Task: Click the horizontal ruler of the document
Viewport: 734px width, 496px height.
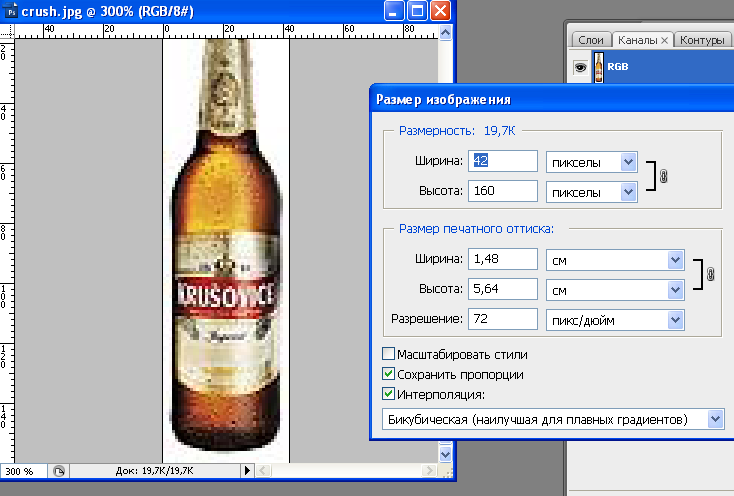Action: tap(227, 31)
